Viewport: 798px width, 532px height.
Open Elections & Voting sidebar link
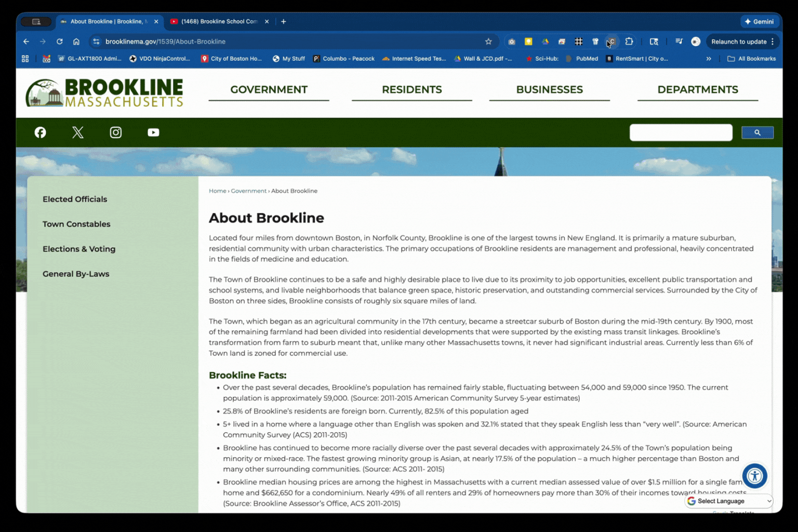coord(79,249)
